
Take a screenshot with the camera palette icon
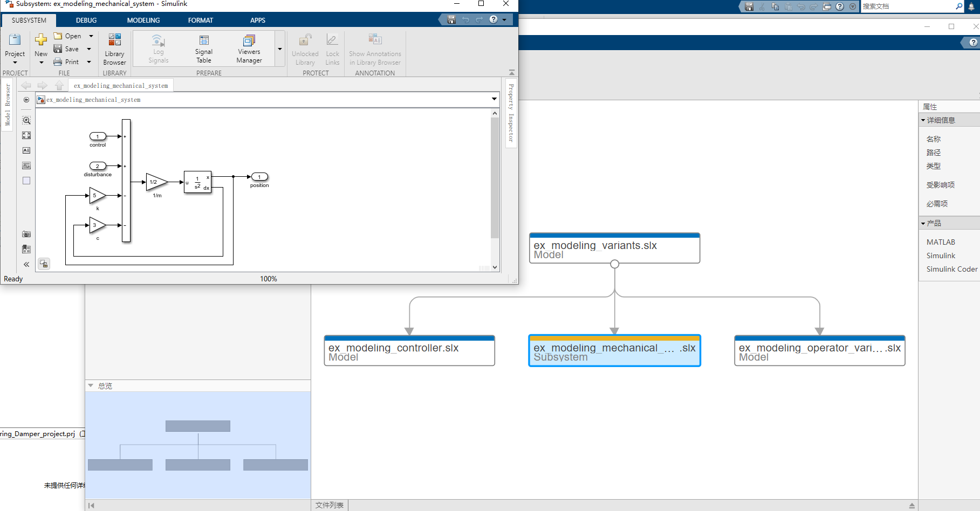click(26, 234)
